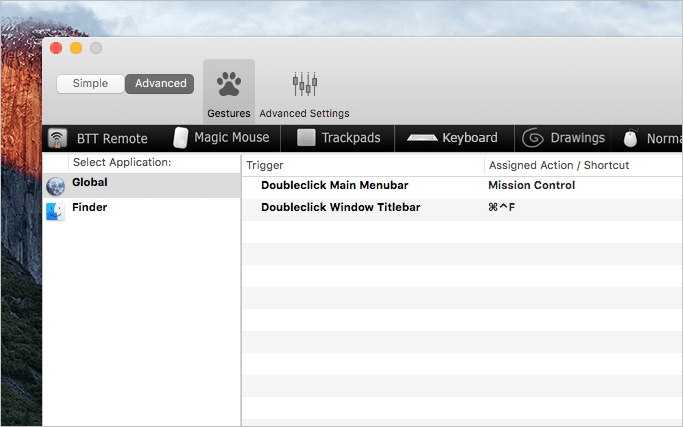
Task: Select Doubleclick Main Menubar trigger
Action: click(x=335, y=185)
